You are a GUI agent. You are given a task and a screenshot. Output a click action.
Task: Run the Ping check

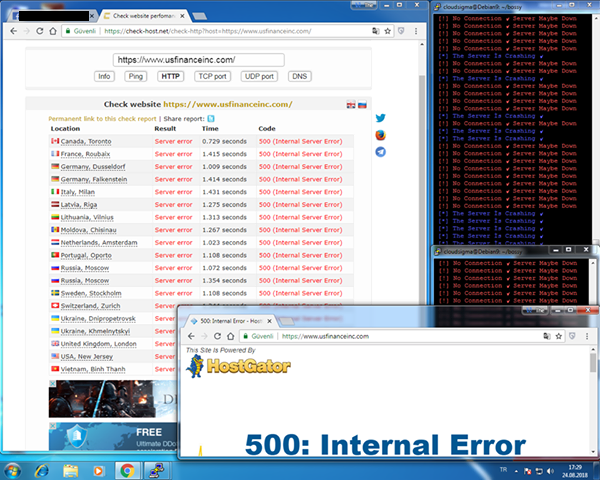(134, 76)
